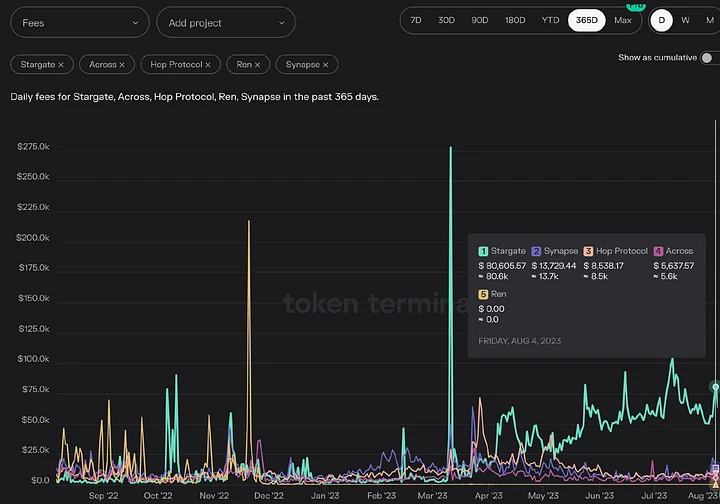Switch to the 180D time range
This screenshot has height=504, width=720.
(x=515, y=20)
